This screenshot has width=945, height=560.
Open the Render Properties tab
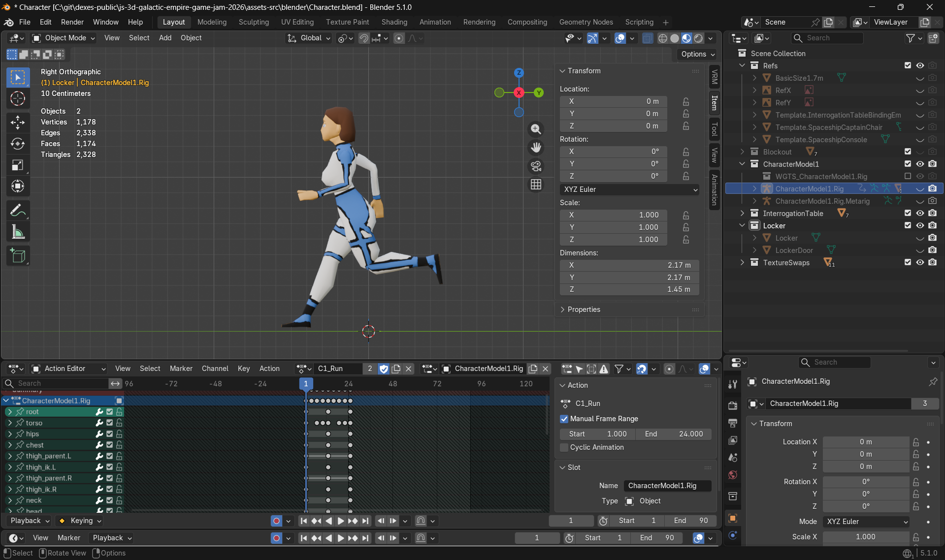tap(732, 405)
